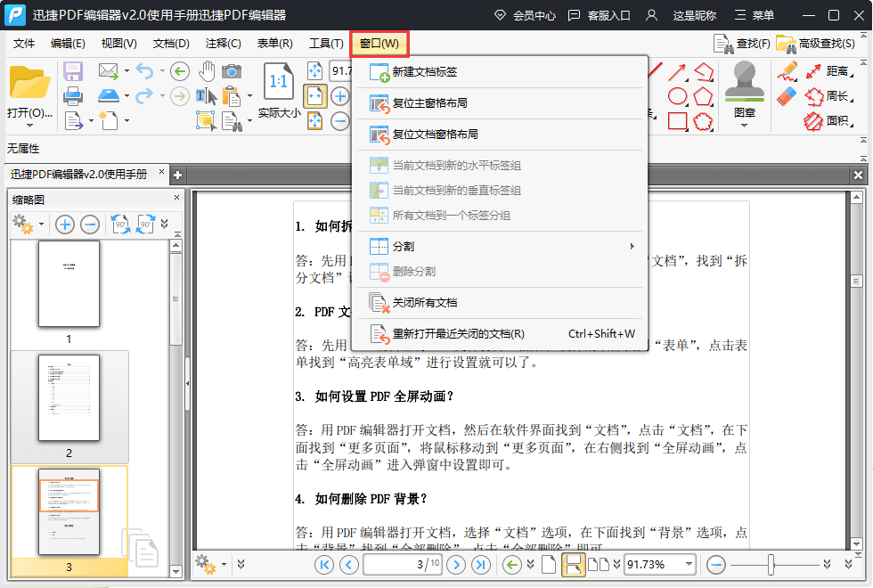Select the eraser tool
The width and height of the screenshot is (873, 588).
[787, 95]
